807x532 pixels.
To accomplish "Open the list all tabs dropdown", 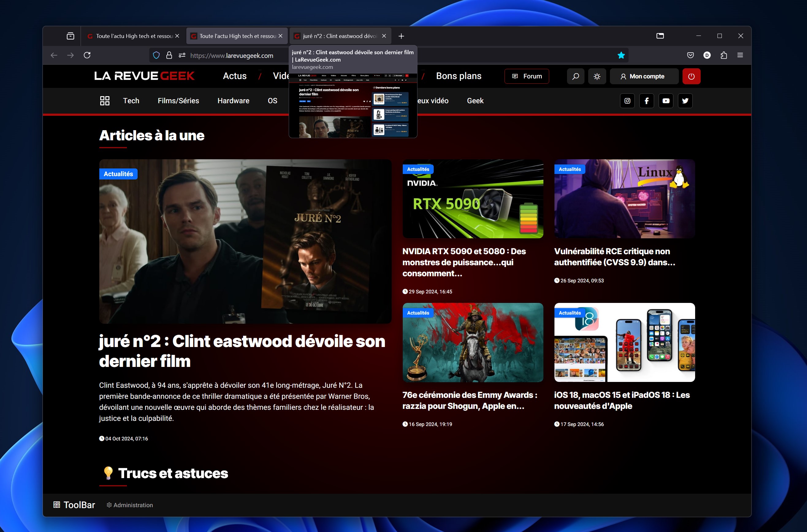I will [660, 36].
